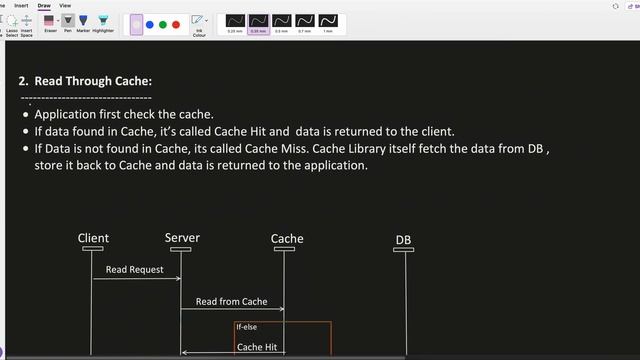The width and height of the screenshot is (640, 360).
Task: Click the 'If-else' box label
Action: coord(247,327)
